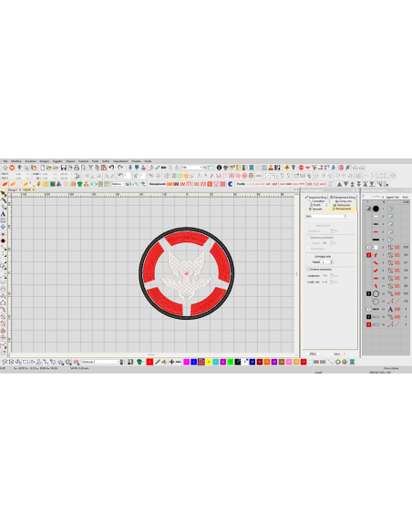Open the Metrico units dropdown

click(x=118, y=184)
